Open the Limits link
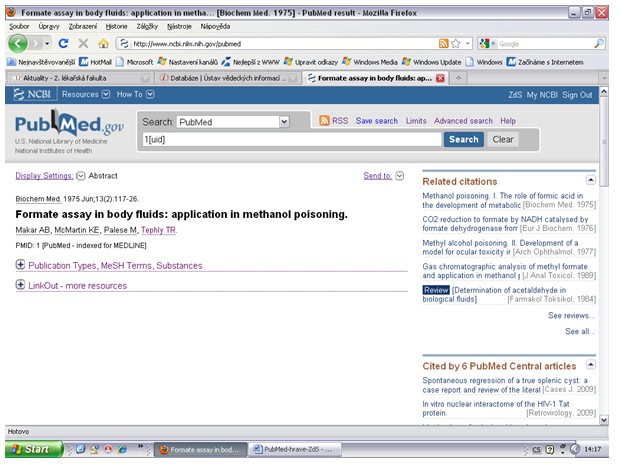The width and height of the screenshot is (622, 465). (416, 121)
